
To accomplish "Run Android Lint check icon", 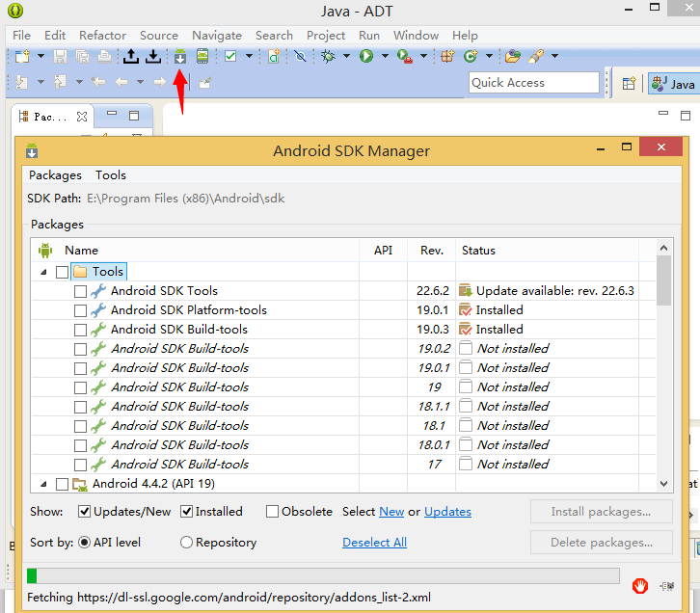I will coord(230,56).
